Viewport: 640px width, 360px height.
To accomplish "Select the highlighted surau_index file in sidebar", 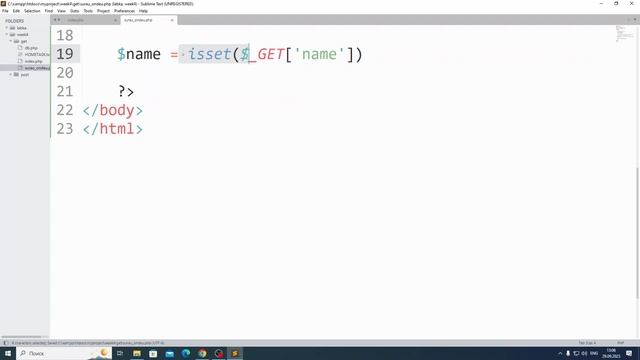I will click(37, 68).
